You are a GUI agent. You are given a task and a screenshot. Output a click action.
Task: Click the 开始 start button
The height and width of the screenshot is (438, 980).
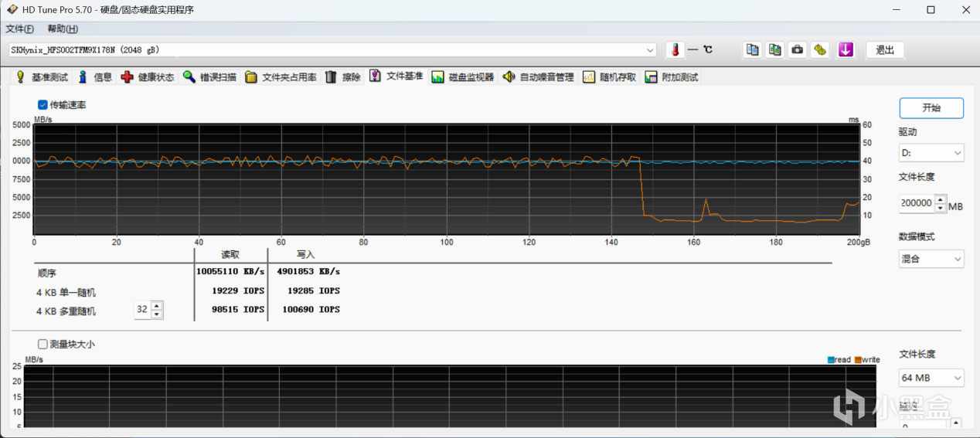click(x=931, y=108)
